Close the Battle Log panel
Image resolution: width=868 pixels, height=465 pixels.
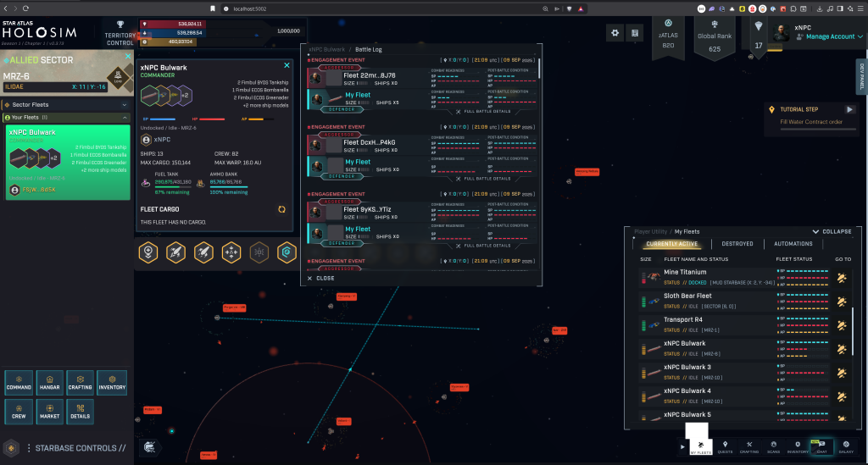[320, 278]
